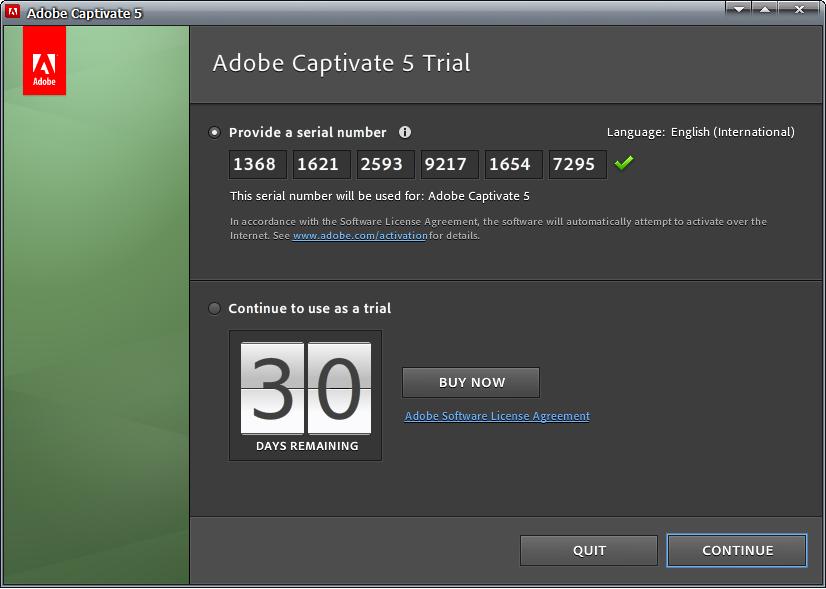Open the www.adobe.com/activation link

(x=361, y=237)
